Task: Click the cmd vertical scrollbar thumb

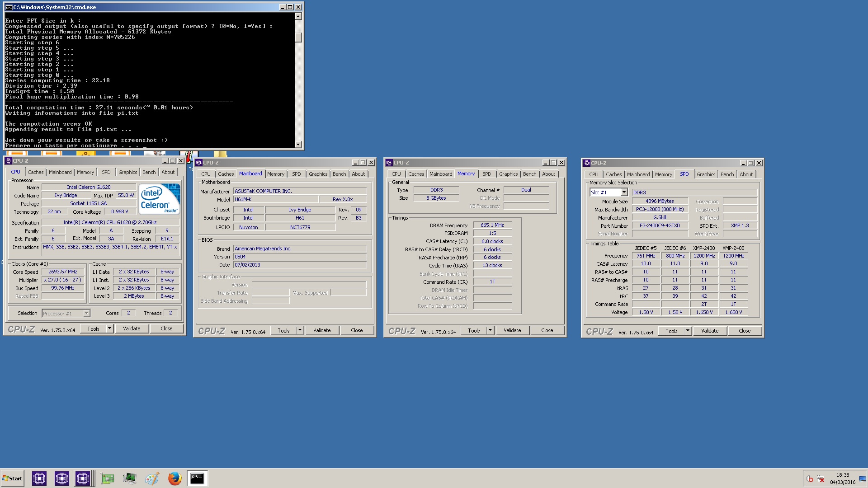Action: pyautogui.click(x=298, y=38)
